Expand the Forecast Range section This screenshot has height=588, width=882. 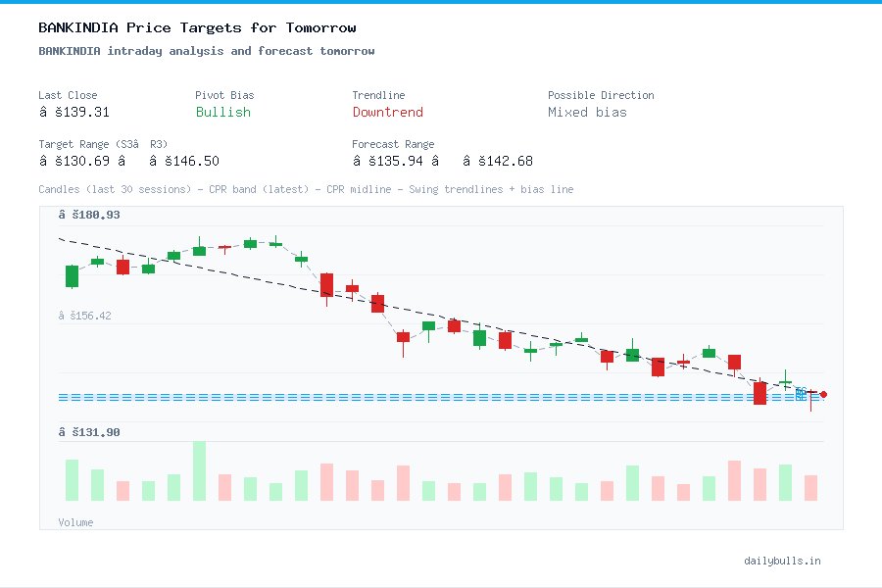393,144
